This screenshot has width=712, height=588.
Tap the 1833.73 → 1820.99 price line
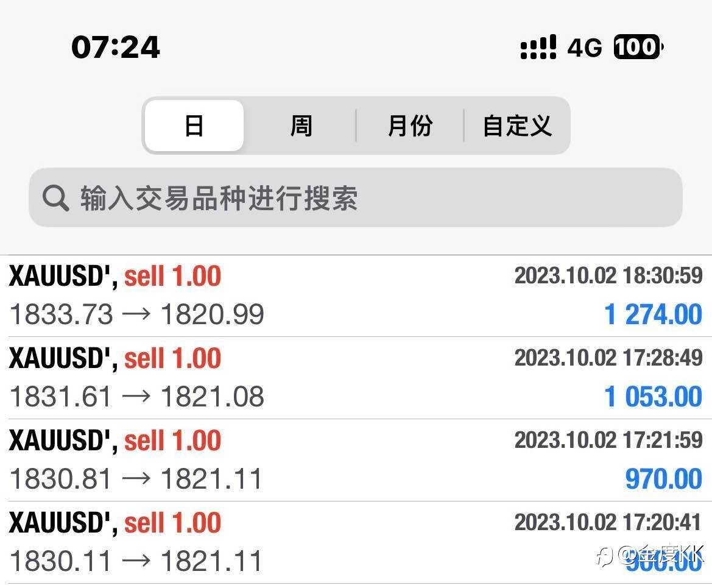coord(137,315)
